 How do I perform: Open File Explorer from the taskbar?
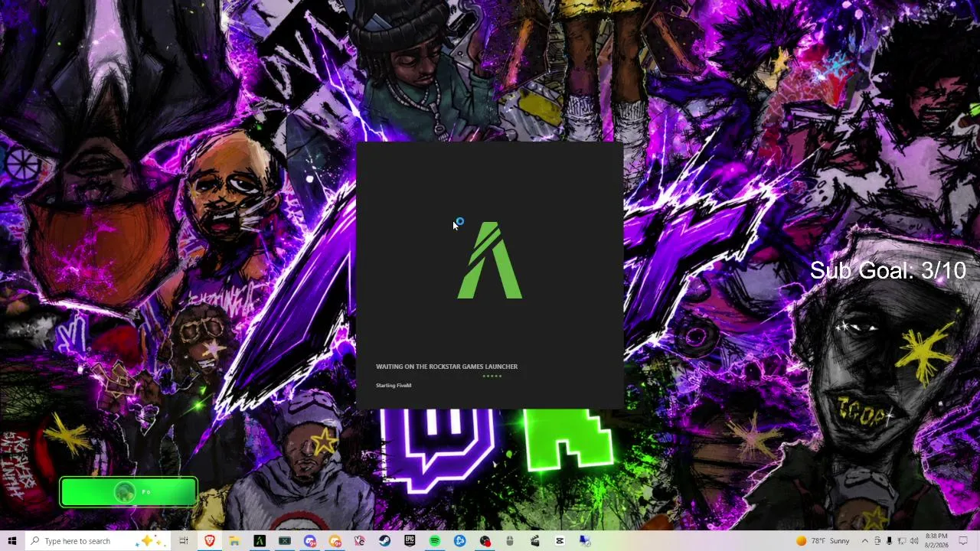(x=234, y=541)
